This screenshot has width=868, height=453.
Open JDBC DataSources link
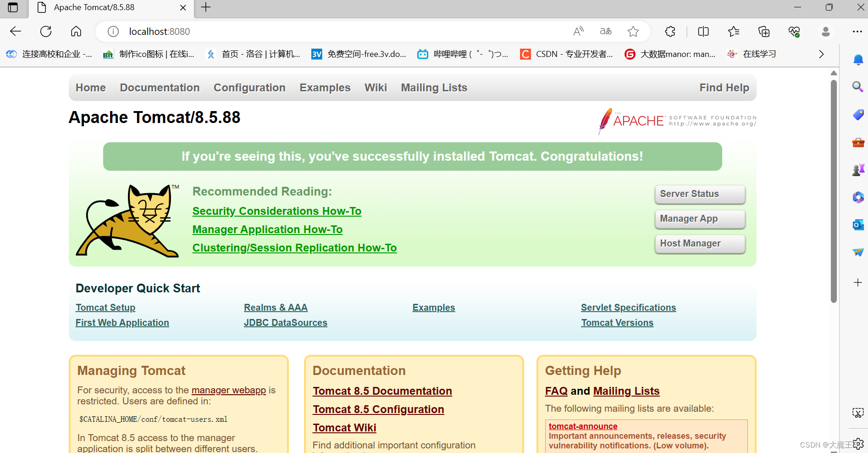coord(286,323)
